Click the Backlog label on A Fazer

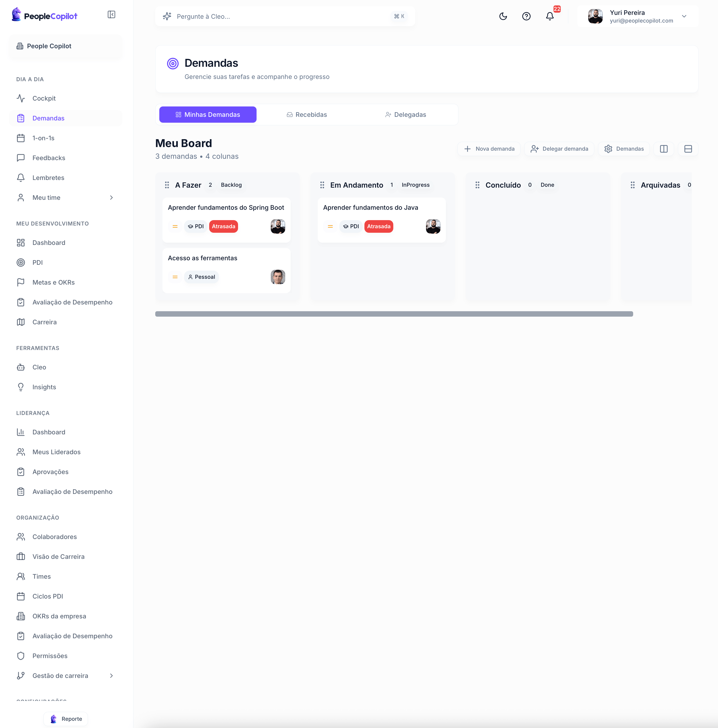(231, 185)
